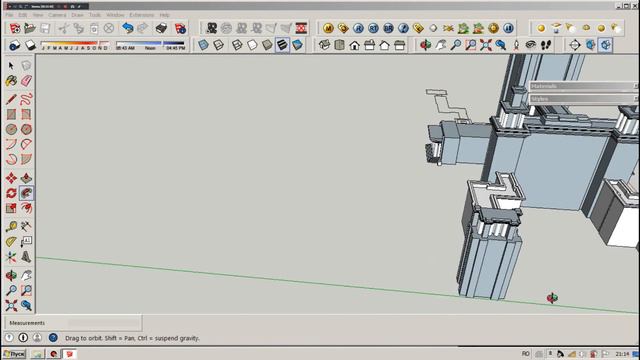The image size is (640, 360).
Task: Open the Windows Start button
Action: [x=14, y=354]
